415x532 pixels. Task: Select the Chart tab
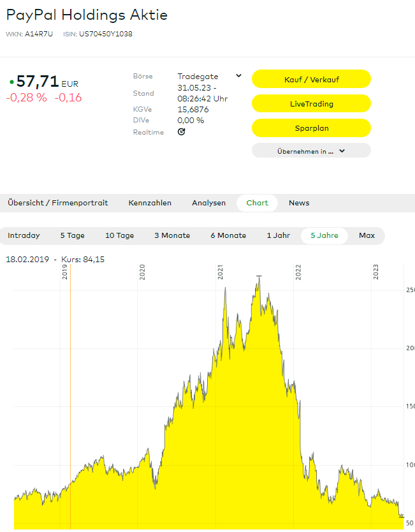tap(258, 203)
